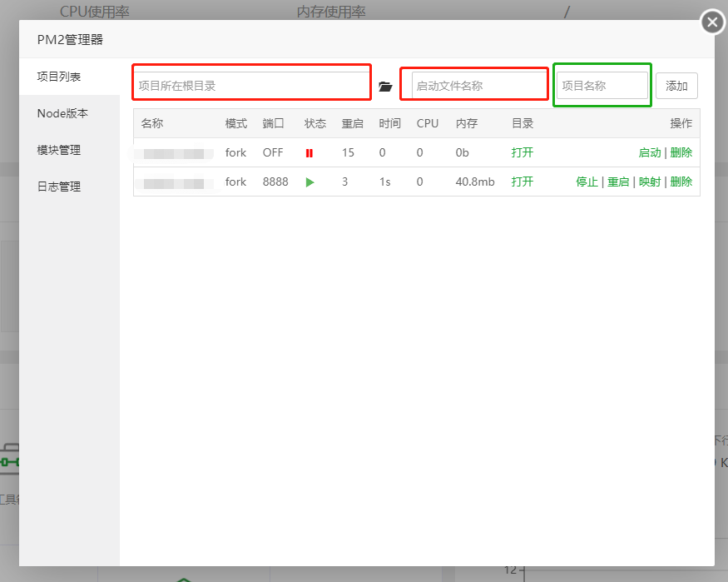
Task: Close the PM2 manager dialog with X
Action: click(712, 22)
